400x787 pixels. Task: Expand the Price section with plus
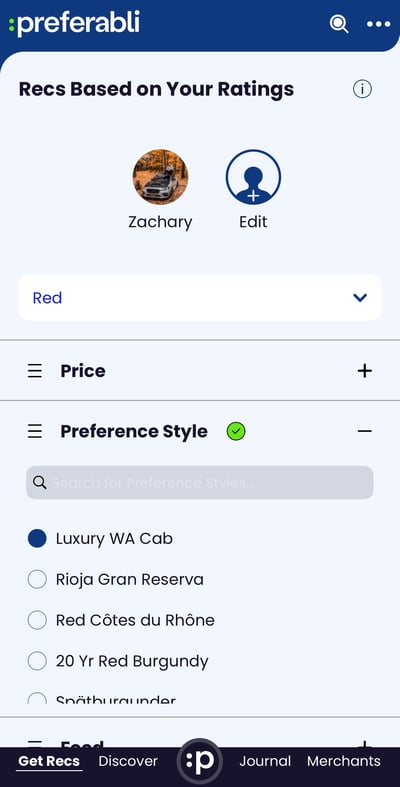click(x=364, y=371)
